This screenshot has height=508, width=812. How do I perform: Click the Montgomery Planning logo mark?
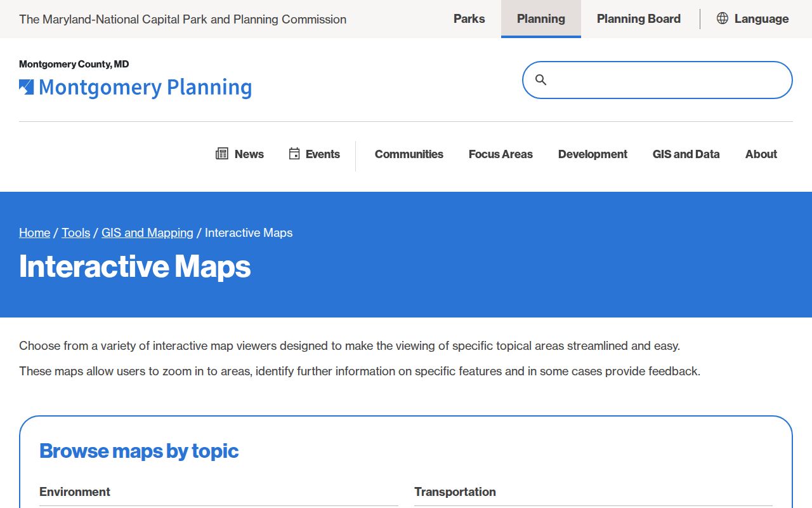pyautogui.click(x=27, y=87)
